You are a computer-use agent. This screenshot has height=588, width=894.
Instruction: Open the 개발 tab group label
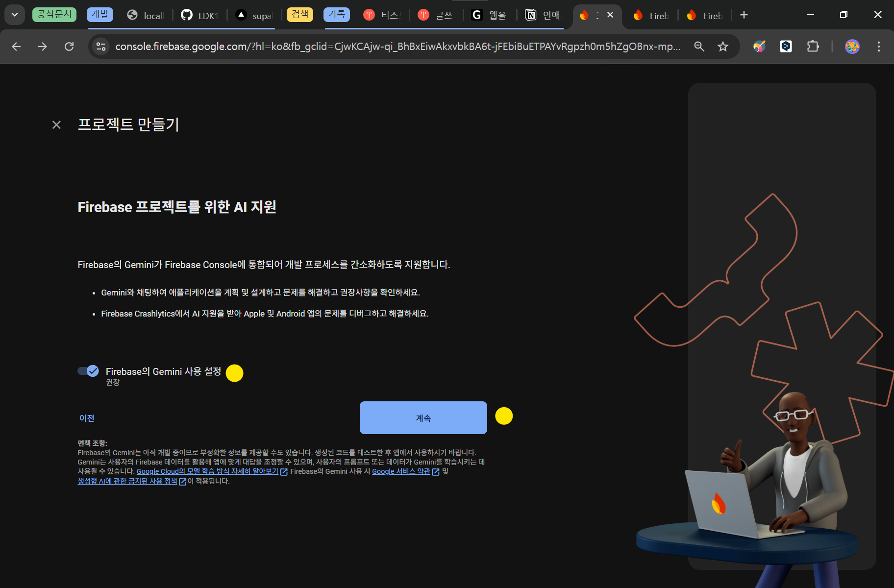click(x=100, y=14)
